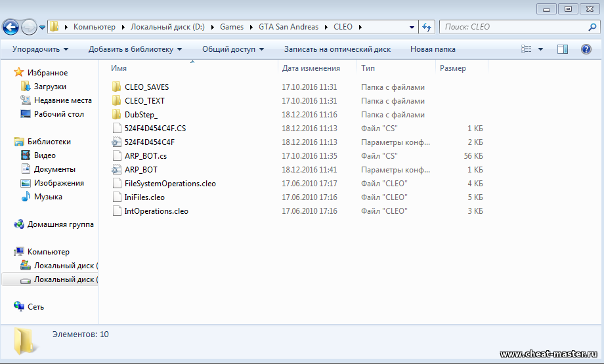The image size is (604, 364).
Task: Click the folder icon in the address bar
Action: tap(54, 26)
